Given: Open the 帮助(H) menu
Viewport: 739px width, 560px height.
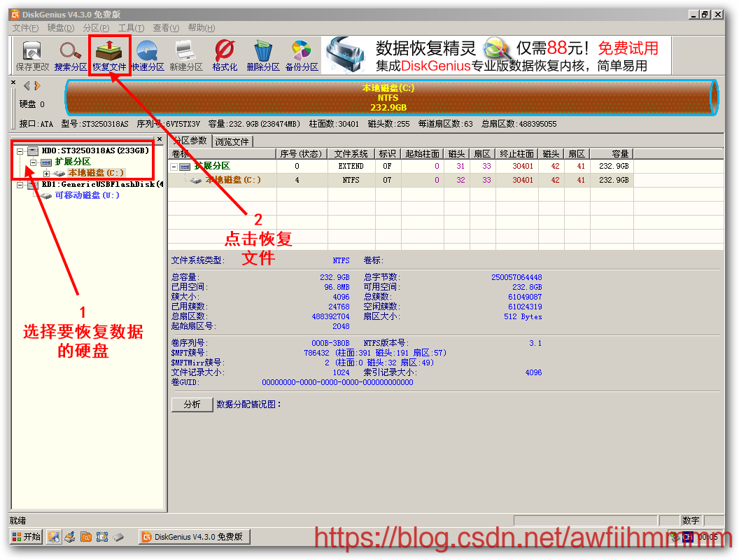Looking at the screenshot, I should [202, 28].
